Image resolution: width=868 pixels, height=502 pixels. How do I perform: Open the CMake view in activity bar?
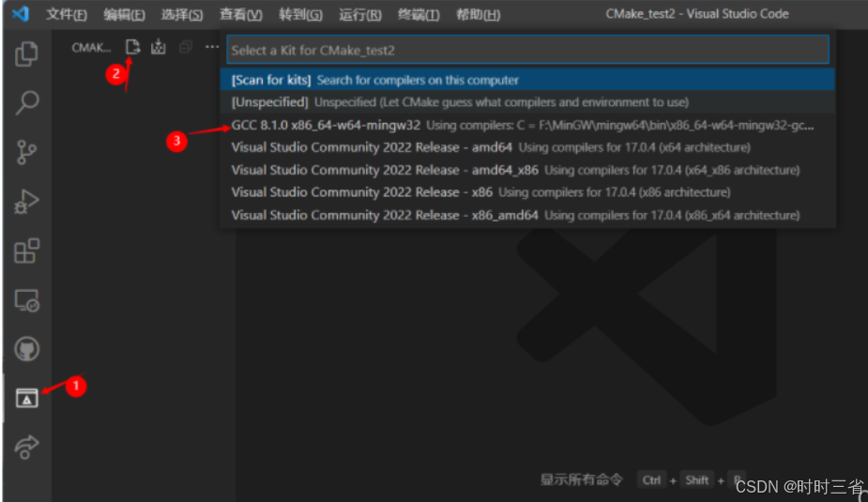pos(26,398)
